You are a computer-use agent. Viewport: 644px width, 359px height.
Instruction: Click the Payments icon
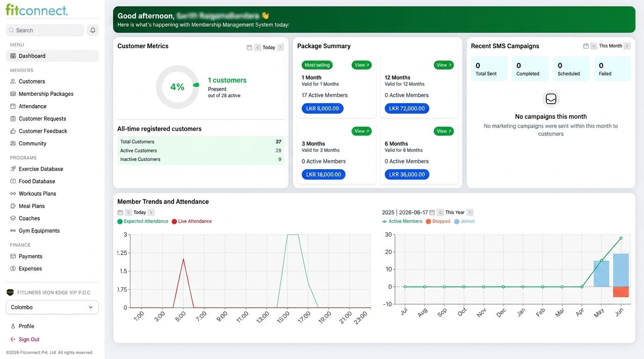pos(13,256)
